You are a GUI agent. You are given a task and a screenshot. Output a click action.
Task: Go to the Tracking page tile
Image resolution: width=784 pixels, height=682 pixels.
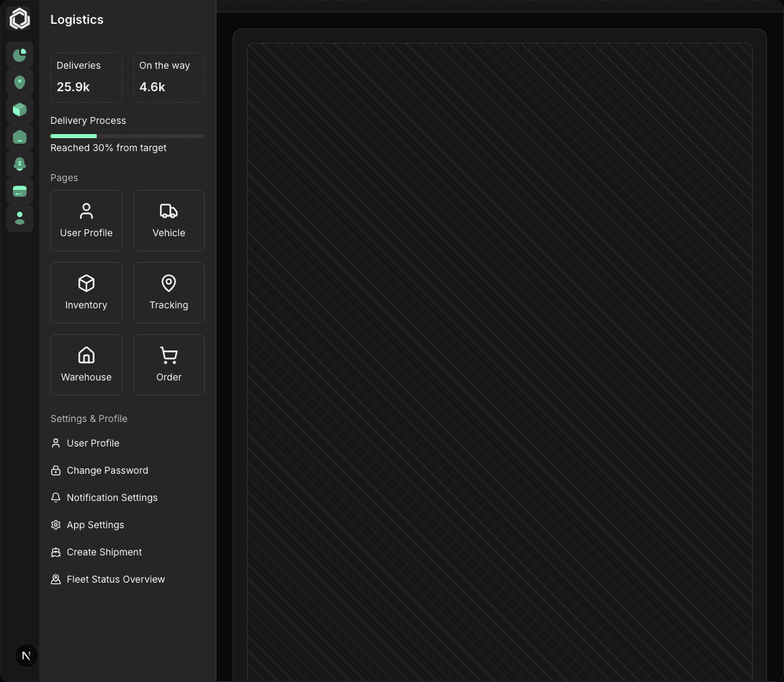[169, 293]
